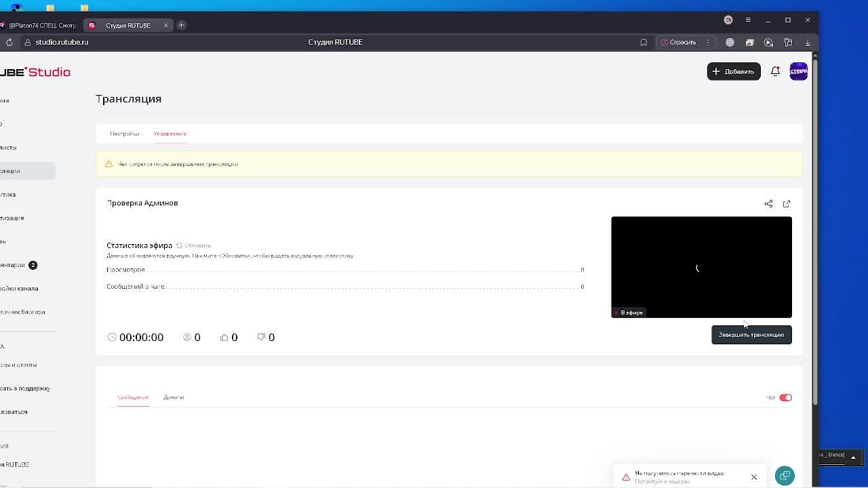The image size is (868, 488).
Task: Click the write to support sidebar link
Action: (x=25, y=388)
